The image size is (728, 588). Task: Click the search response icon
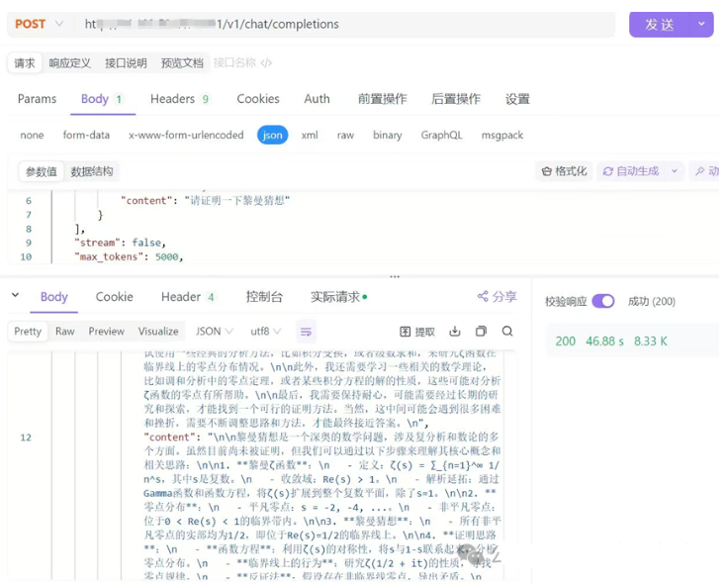(x=507, y=332)
